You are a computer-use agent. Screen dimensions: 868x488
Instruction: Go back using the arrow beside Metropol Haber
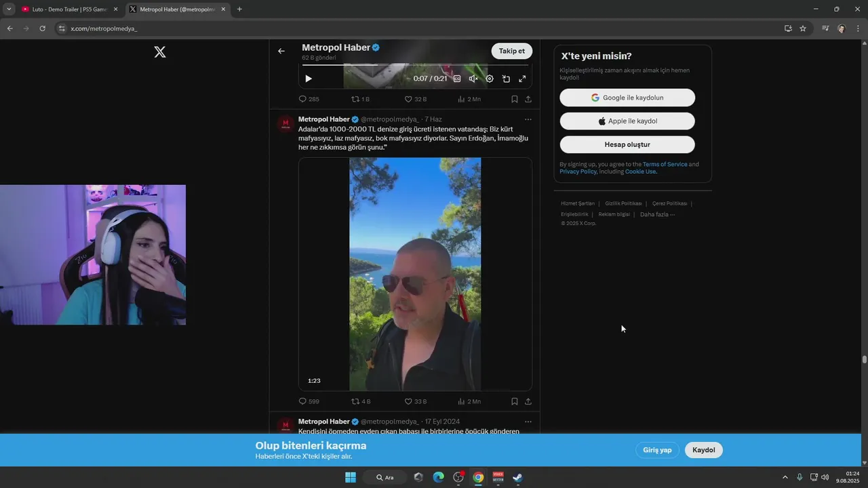[x=281, y=51]
